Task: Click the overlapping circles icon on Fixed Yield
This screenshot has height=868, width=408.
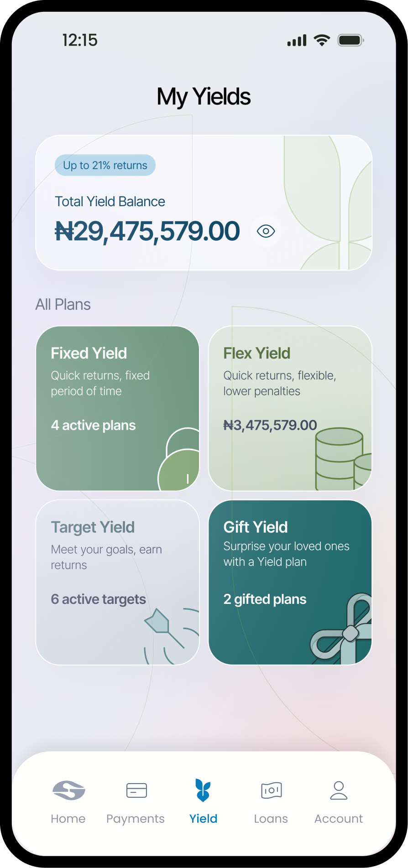Action: (x=178, y=459)
